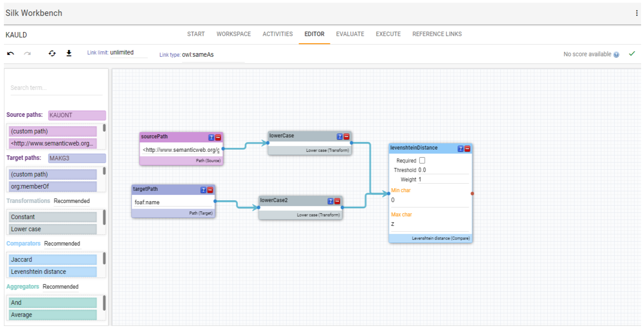Delete the targetPath node
The image size is (644, 329).
coord(210,190)
